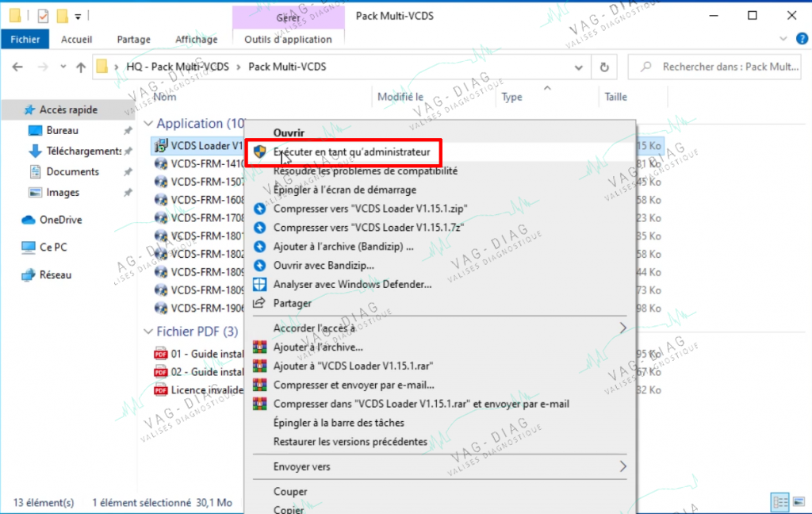Select Compresser vers "VCDS Loader V1.15.1.zip"
The width and height of the screenshot is (812, 514).
(440, 209)
